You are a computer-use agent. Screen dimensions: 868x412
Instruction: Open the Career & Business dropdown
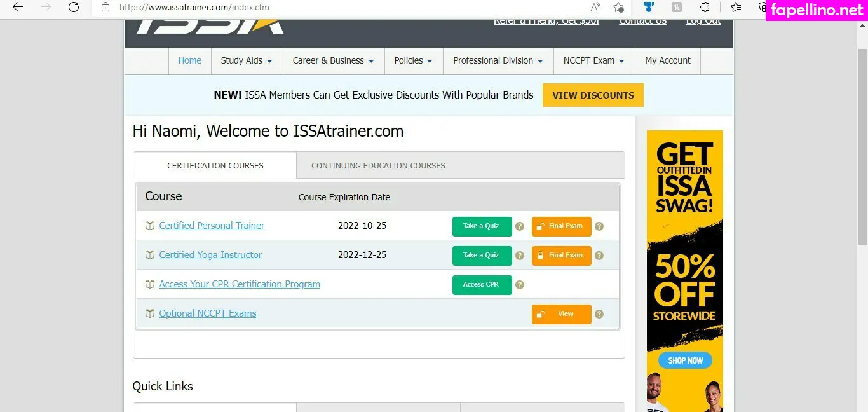(334, 61)
